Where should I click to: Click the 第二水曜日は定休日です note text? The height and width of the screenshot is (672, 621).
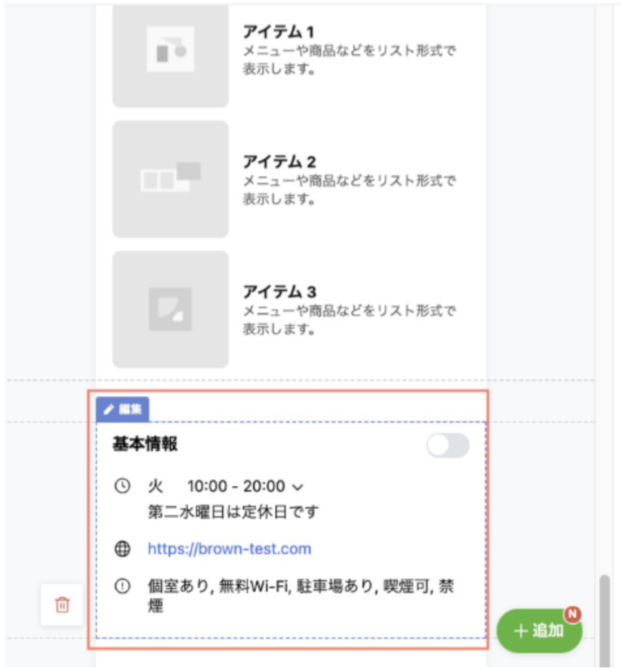pyautogui.click(x=233, y=512)
